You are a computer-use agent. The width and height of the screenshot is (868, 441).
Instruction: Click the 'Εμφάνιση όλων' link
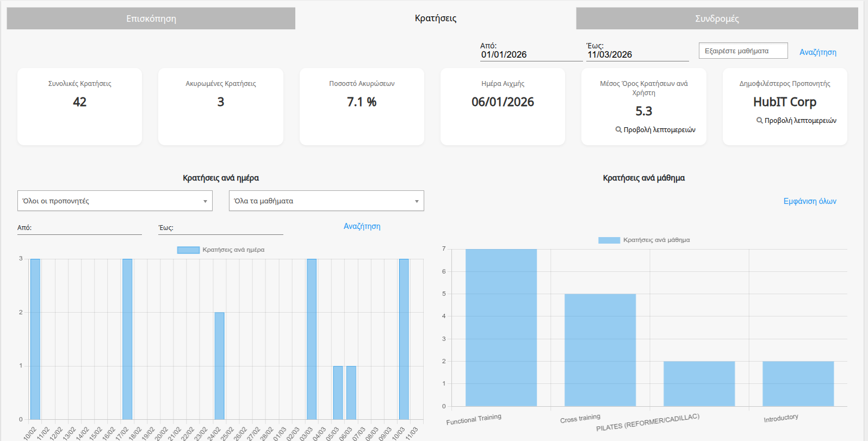click(809, 201)
